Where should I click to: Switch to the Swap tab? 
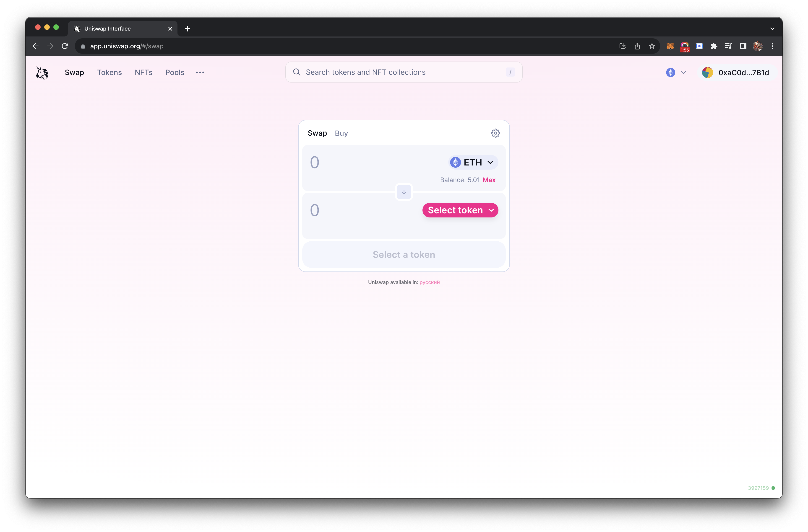[x=317, y=133]
